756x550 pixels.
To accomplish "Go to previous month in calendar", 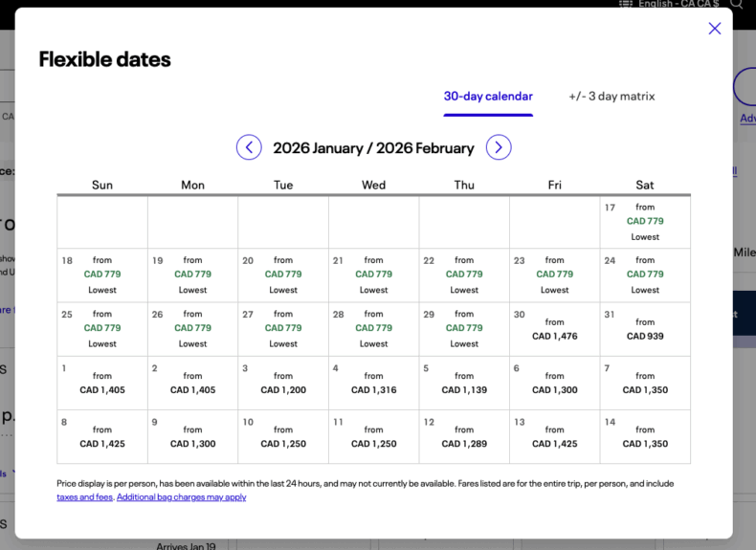I will click(x=249, y=147).
